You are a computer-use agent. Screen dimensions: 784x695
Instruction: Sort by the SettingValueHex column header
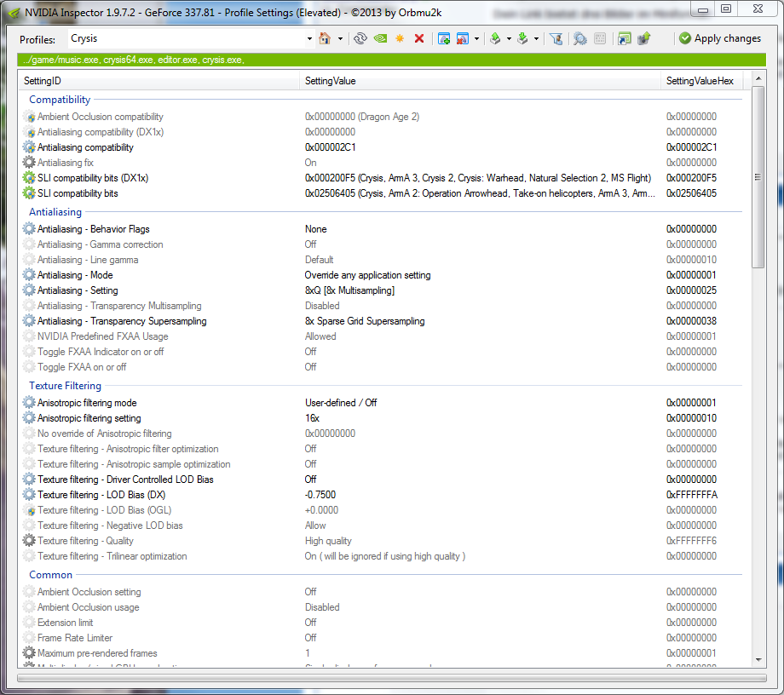[702, 81]
